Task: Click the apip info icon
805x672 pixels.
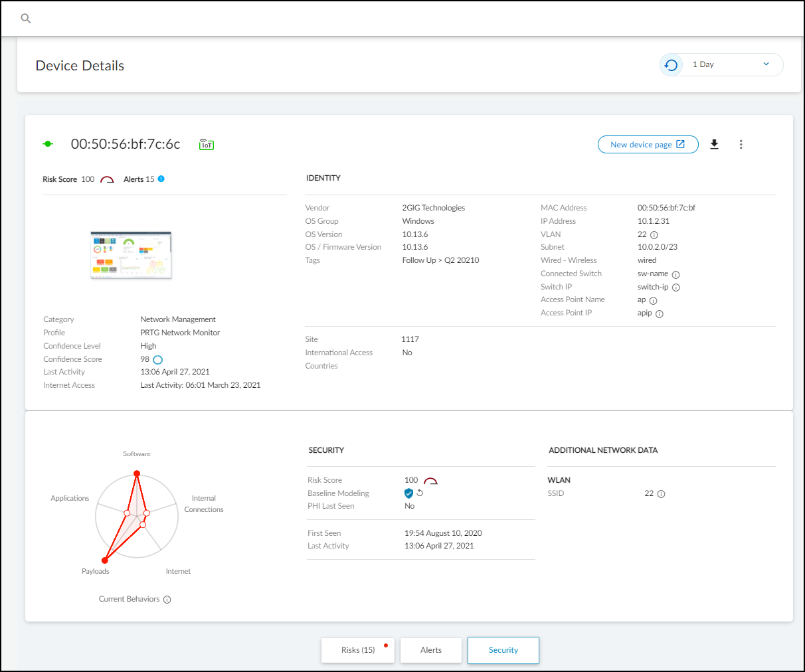Action: [660, 314]
